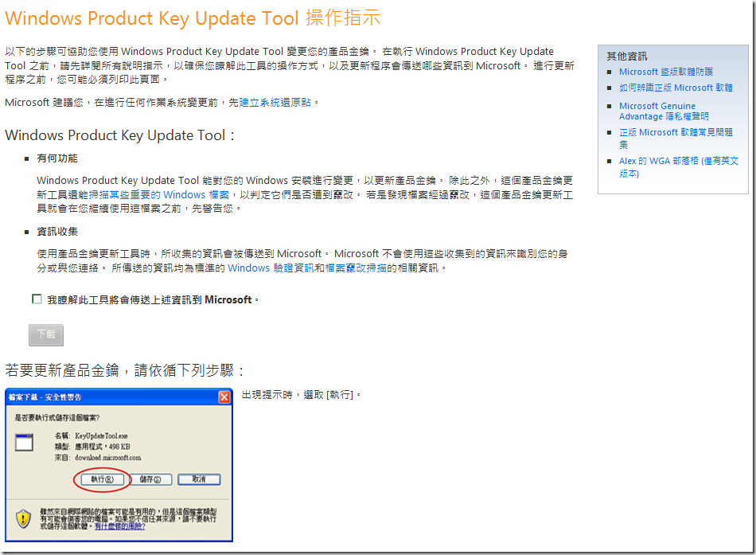Open the 建立系統還原點 link
Image resolution: width=756 pixels, height=555 pixels.
pyautogui.click(x=275, y=102)
